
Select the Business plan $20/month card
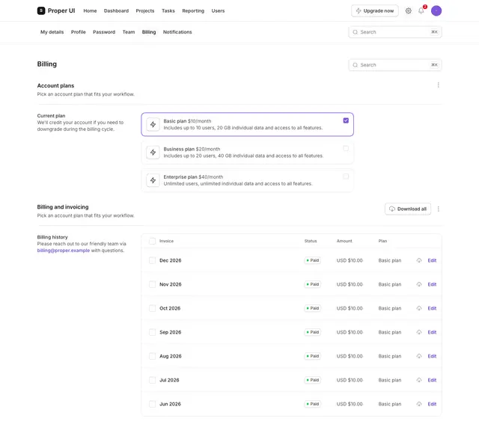[248, 153]
